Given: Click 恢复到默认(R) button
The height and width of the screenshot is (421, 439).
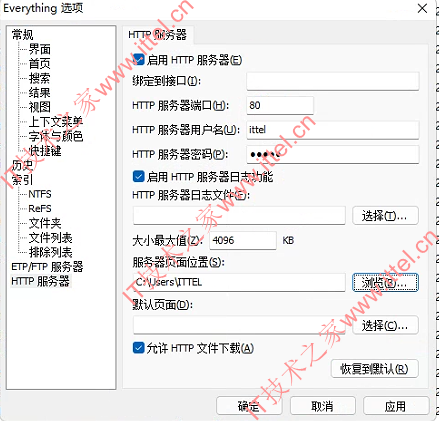Looking at the screenshot, I should pyautogui.click(x=374, y=369).
